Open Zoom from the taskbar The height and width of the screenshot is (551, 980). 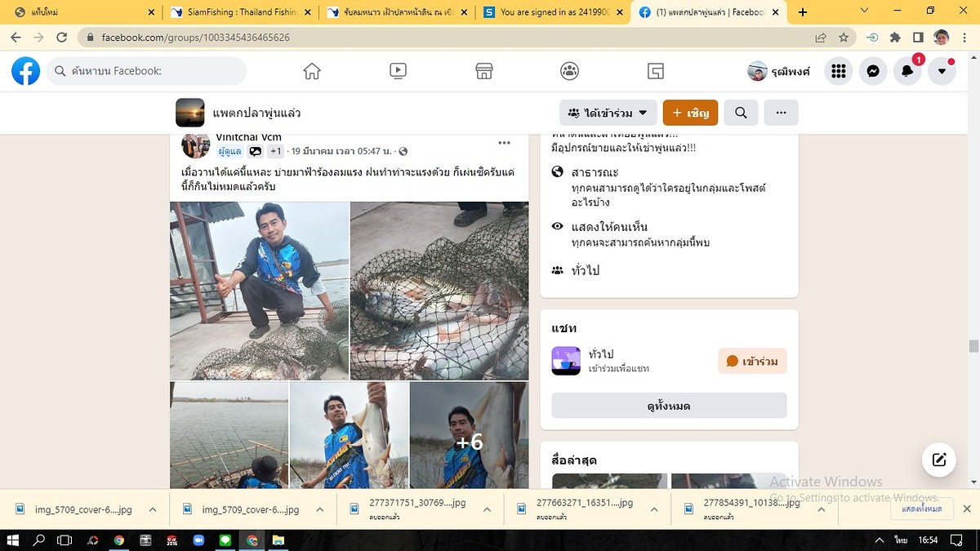198,540
